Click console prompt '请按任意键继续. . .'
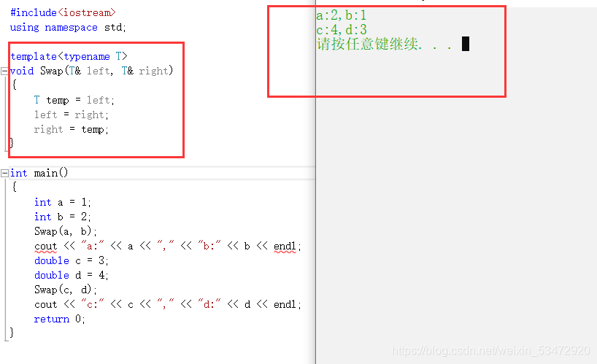 [x=384, y=44]
